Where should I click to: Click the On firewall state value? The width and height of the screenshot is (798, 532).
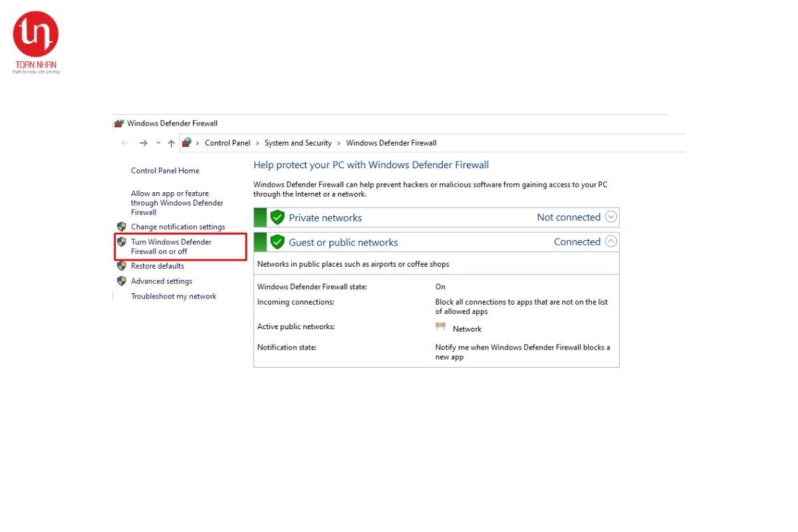440,287
